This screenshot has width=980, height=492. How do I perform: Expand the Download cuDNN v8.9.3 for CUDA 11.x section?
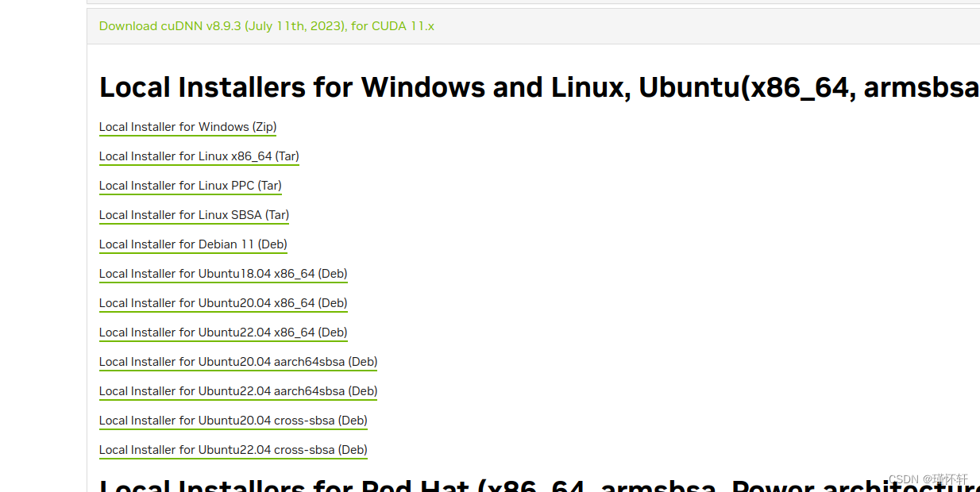point(267,25)
